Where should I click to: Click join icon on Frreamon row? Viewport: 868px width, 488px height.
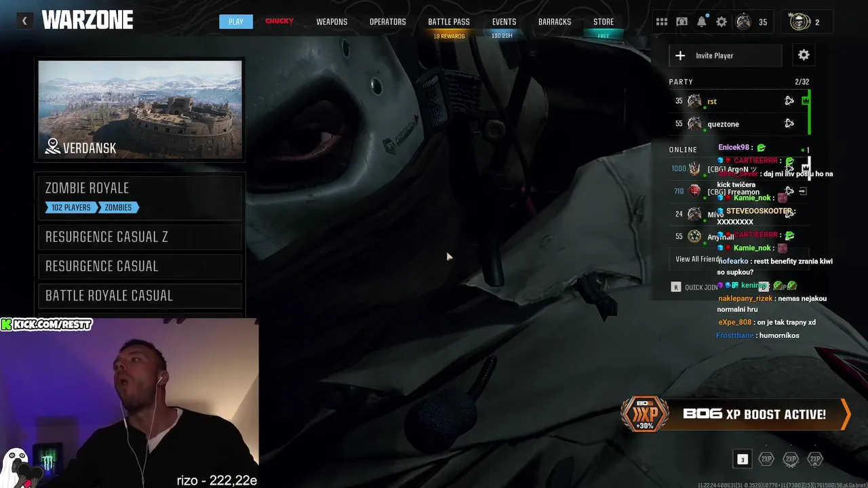803,192
